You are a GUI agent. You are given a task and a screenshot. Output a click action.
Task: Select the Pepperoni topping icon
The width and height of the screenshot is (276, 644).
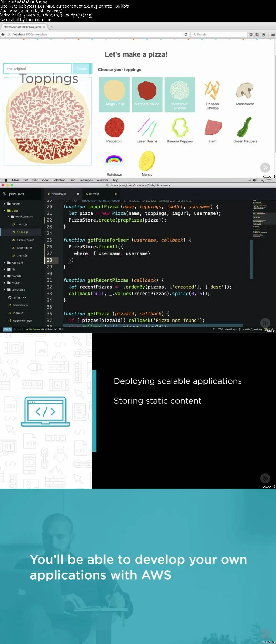pos(114,127)
